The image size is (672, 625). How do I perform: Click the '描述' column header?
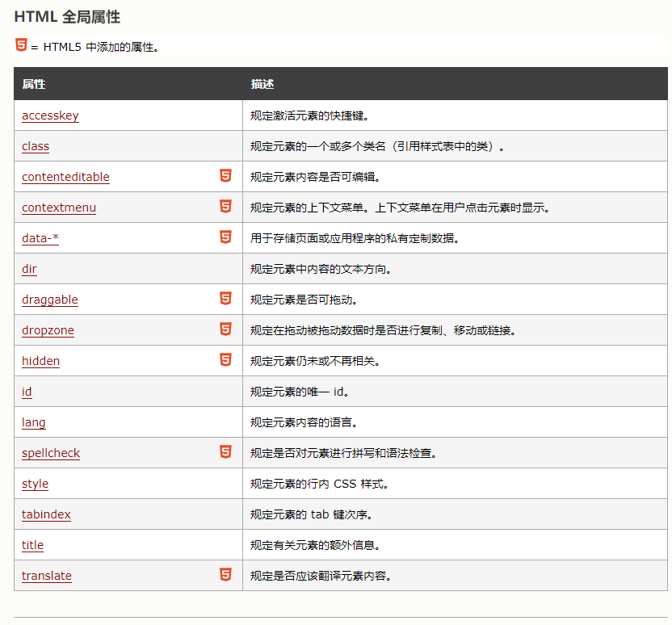tap(262, 85)
